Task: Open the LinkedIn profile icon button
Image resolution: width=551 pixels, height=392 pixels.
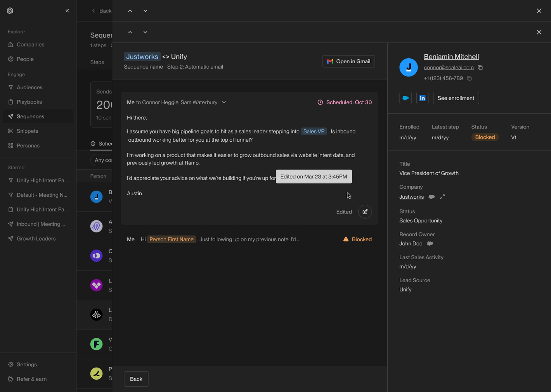Action: (x=422, y=98)
